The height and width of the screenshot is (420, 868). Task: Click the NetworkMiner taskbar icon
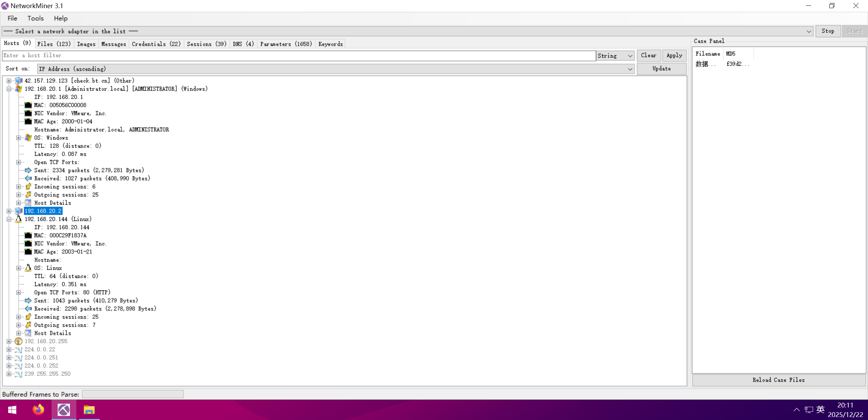(64, 410)
